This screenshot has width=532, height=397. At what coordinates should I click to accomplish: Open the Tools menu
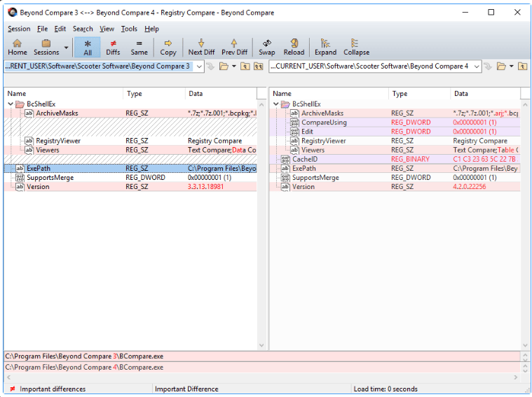click(x=129, y=29)
